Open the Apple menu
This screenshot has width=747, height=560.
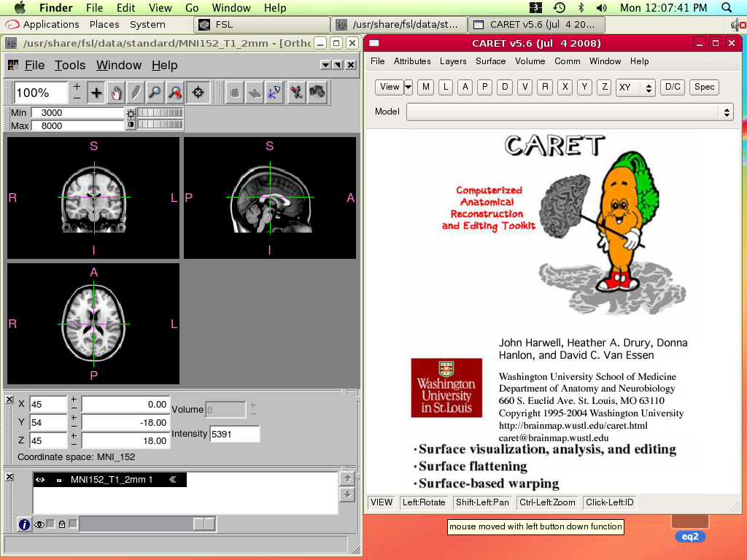(20, 7)
